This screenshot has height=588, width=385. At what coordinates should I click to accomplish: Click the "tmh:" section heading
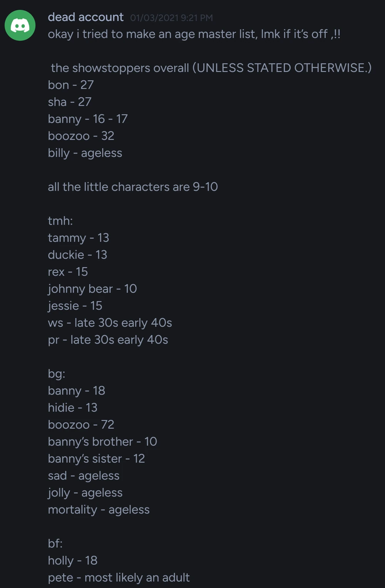60,221
